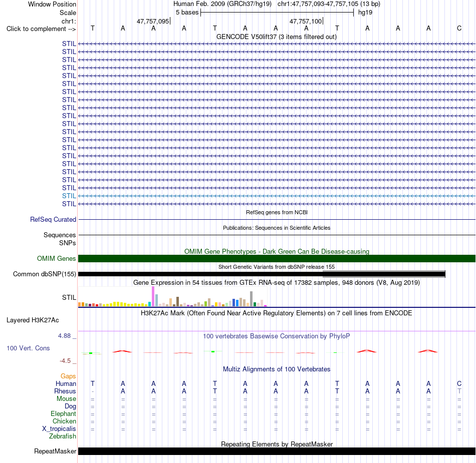
Task: Click the OMIM Genes track label
Action: point(56,259)
